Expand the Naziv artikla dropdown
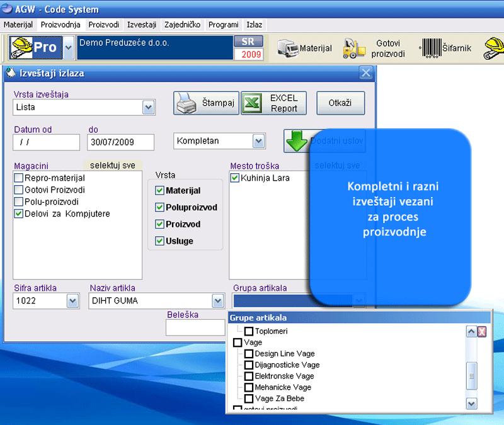504x425 pixels. coord(217,301)
